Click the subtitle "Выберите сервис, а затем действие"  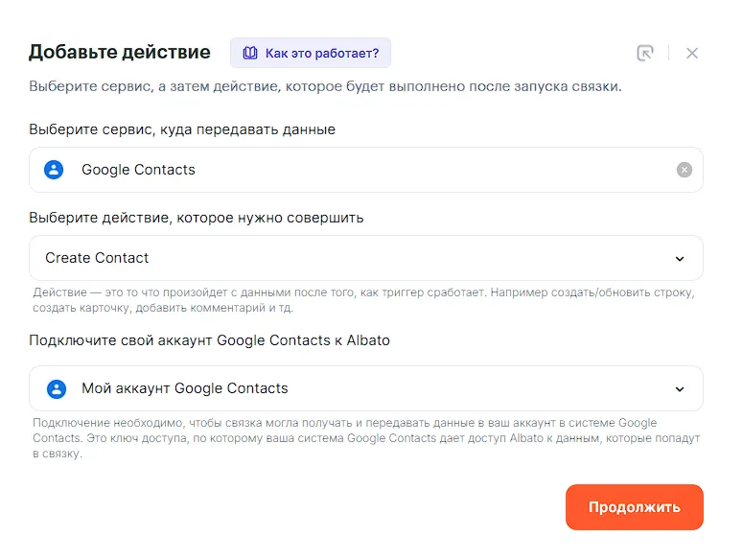point(325,86)
